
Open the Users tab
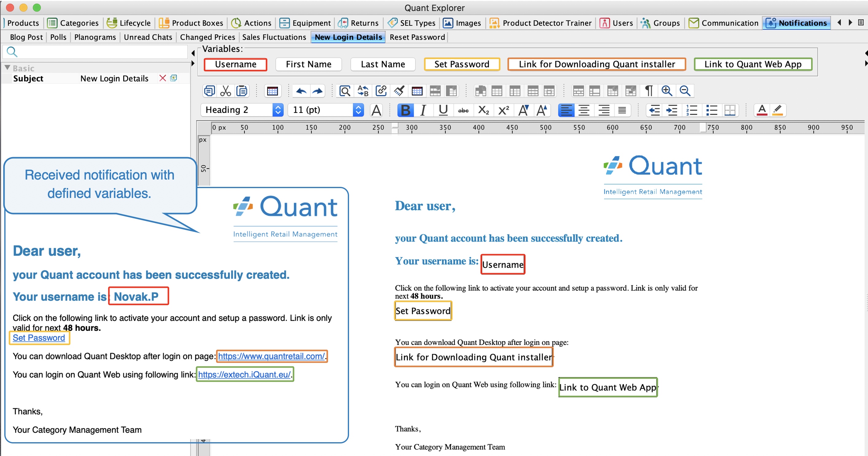click(616, 23)
